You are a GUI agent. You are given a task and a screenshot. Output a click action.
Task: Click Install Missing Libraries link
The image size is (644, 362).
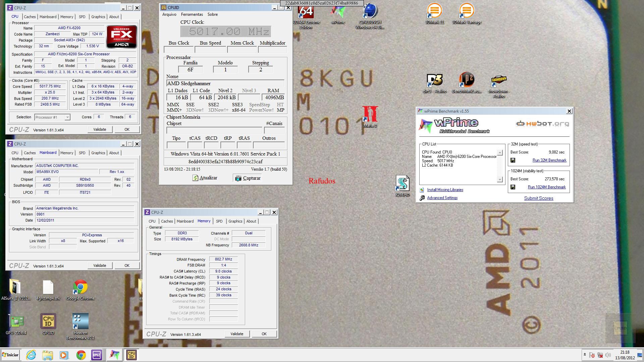point(445,190)
